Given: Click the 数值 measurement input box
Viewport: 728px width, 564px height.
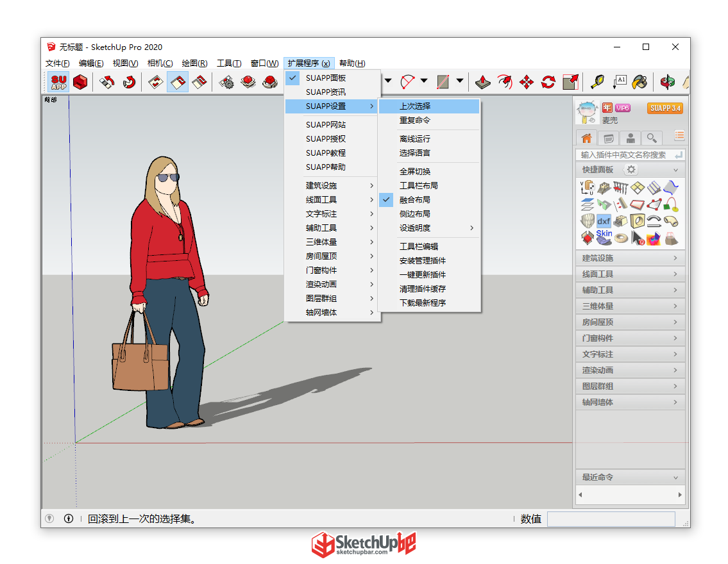Looking at the screenshot, I should pyautogui.click(x=611, y=519).
